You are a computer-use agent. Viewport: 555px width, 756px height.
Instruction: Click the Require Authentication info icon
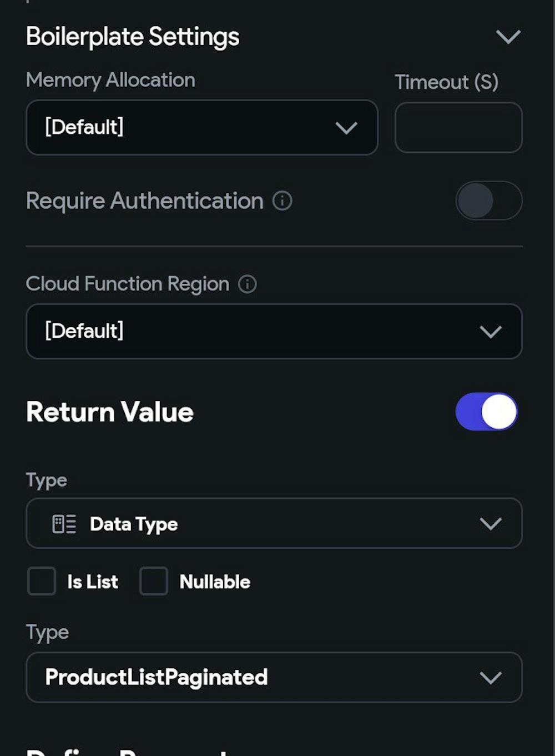click(x=282, y=201)
